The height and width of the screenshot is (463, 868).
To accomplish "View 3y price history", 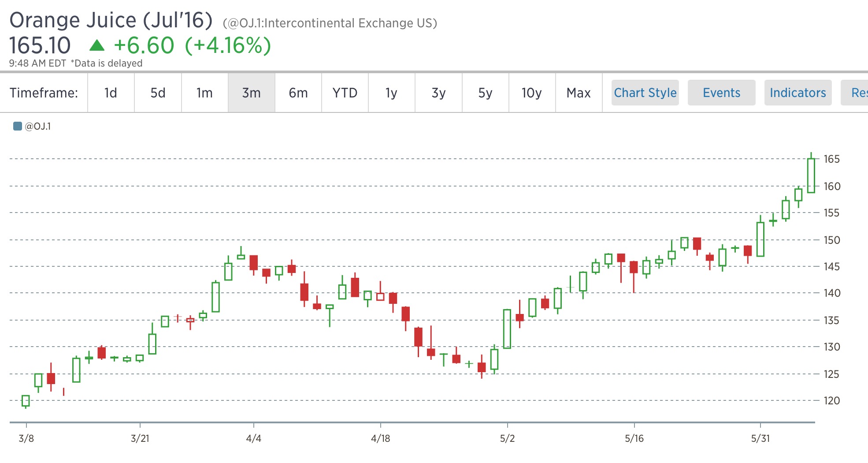I will (438, 93).
